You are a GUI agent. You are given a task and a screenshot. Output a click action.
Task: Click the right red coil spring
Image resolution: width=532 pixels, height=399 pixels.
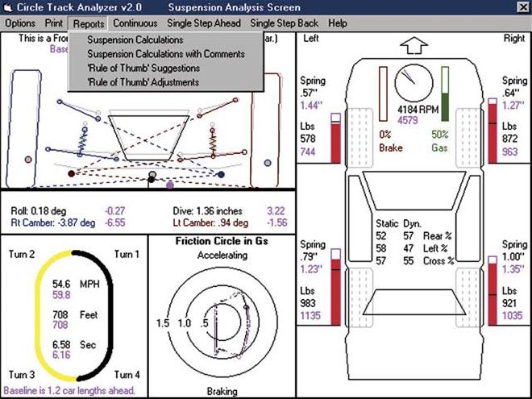213,143
